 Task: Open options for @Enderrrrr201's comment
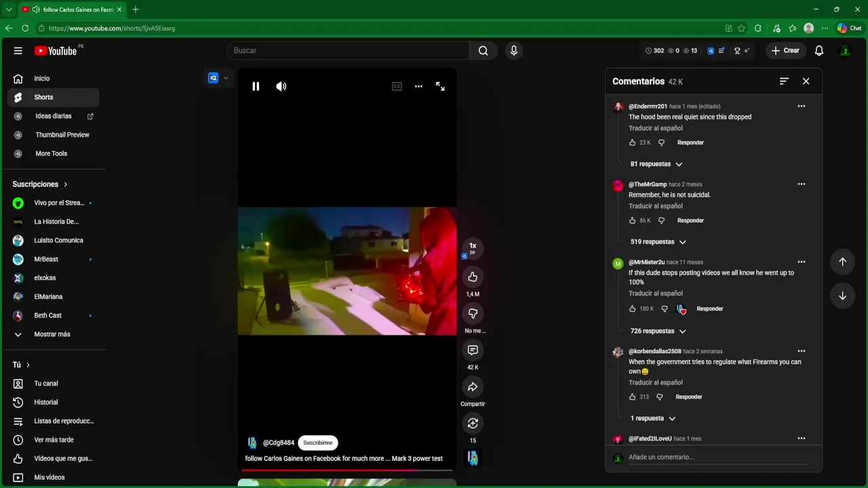click(802, 106)
